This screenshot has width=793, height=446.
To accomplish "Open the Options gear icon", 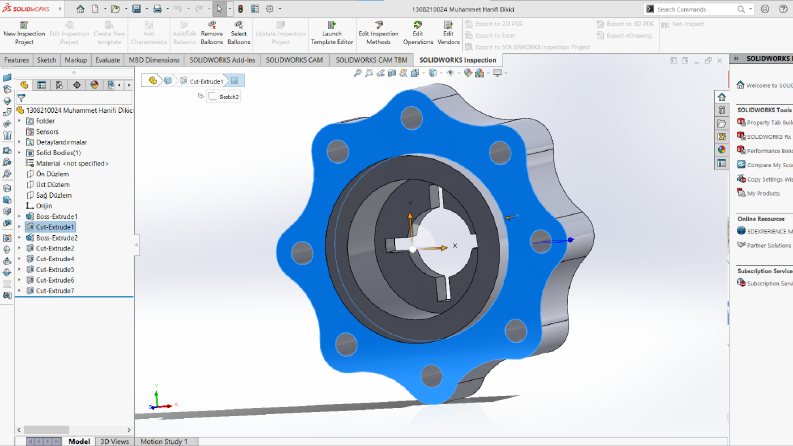I will tap(270, 9).
